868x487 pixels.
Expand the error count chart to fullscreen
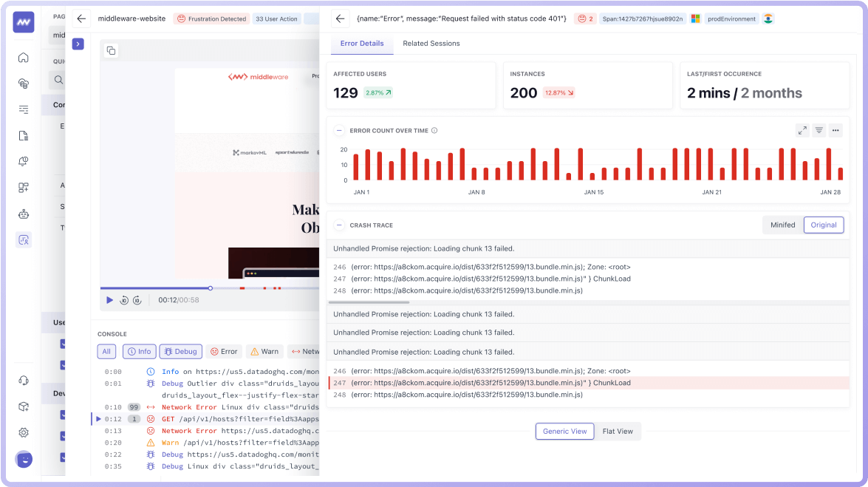(802, 130)
